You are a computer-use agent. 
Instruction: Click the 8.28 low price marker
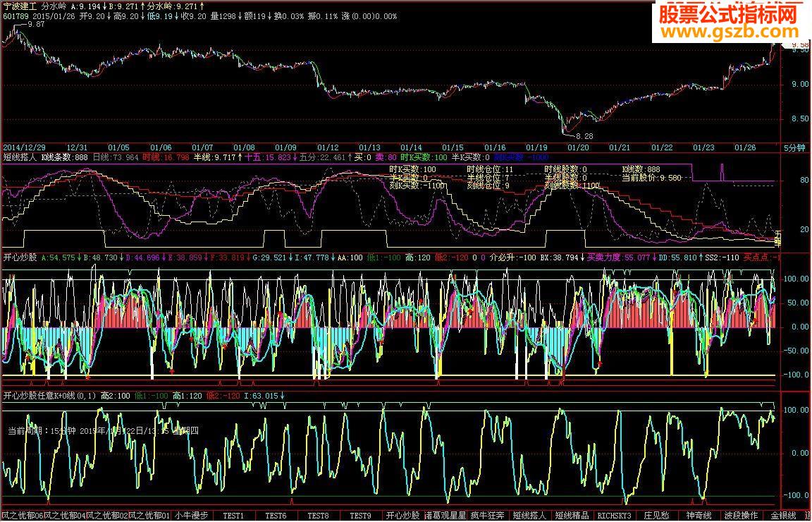pyautogui.click(x=584, y=135)
